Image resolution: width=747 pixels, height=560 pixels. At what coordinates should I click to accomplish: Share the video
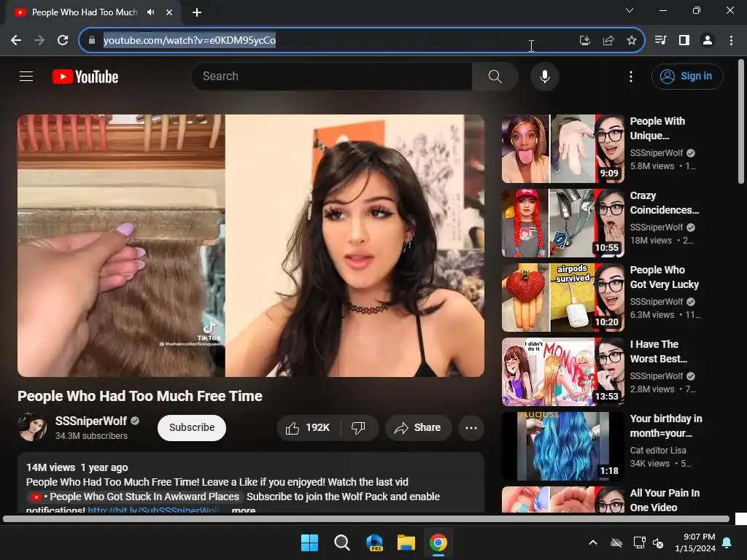pyautogui.click(x=418, y=427)
